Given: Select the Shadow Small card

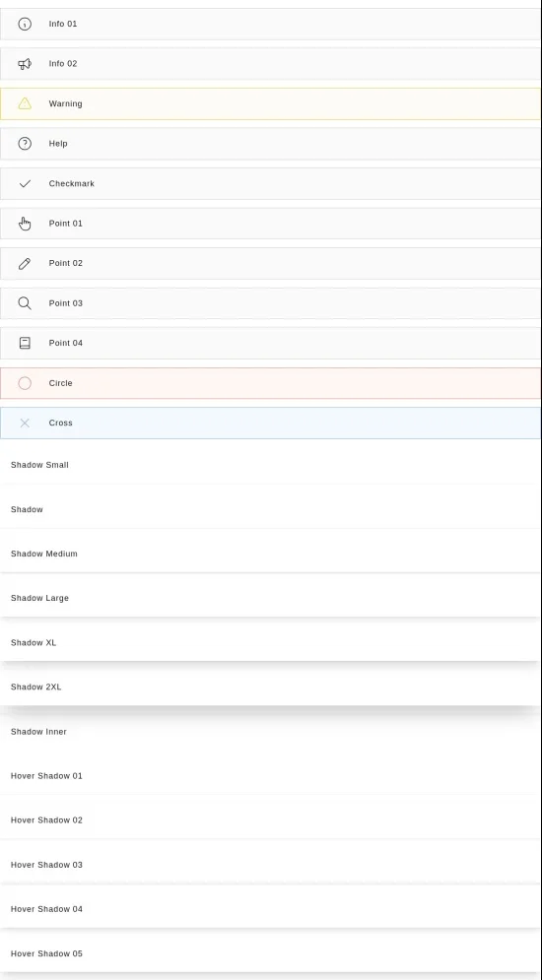Looking at the screenshot, I should [x=271, y=465].
